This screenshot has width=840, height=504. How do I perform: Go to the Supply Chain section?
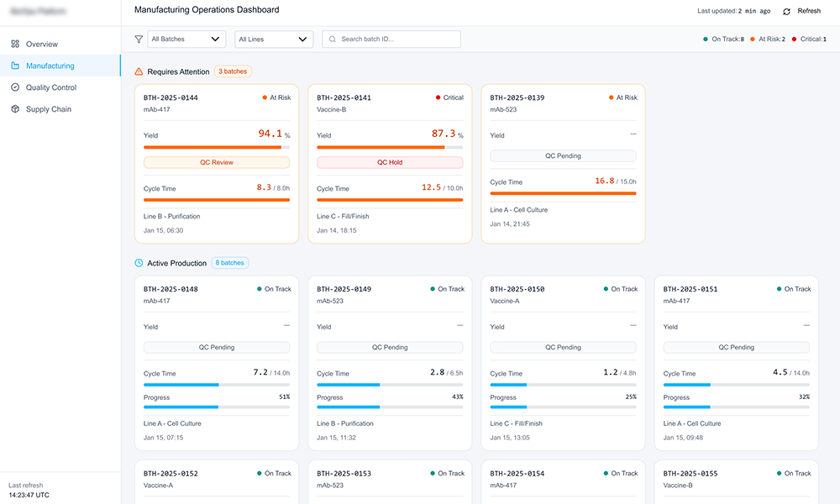[48, 109]
